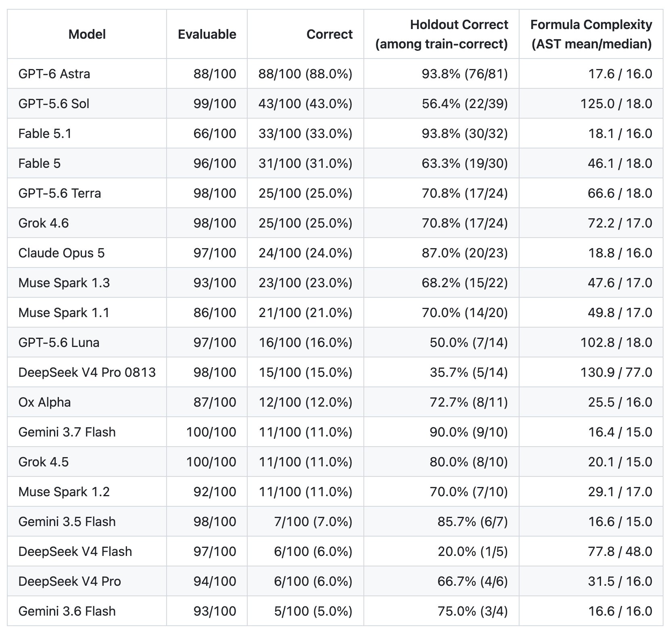Screen dimensions: 672x635
Task: Click the 35.7% (5/14) holdout cell
Action: [469, 372]
